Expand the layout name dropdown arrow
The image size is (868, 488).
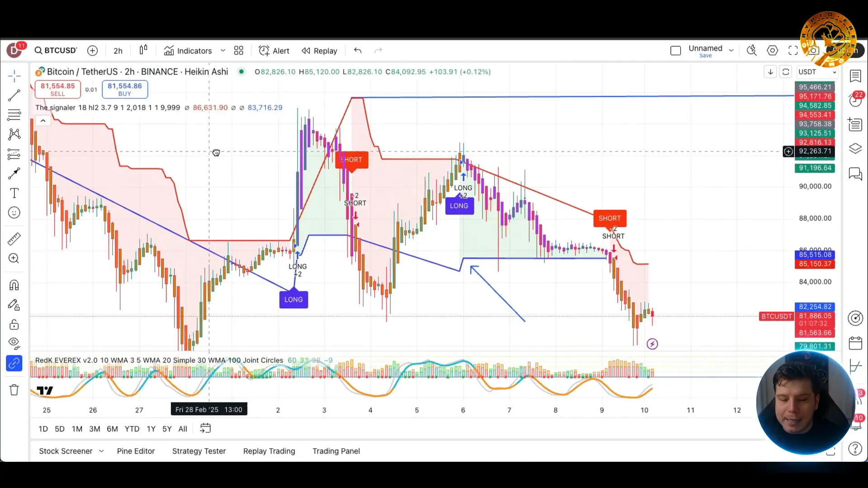[731, 51]
